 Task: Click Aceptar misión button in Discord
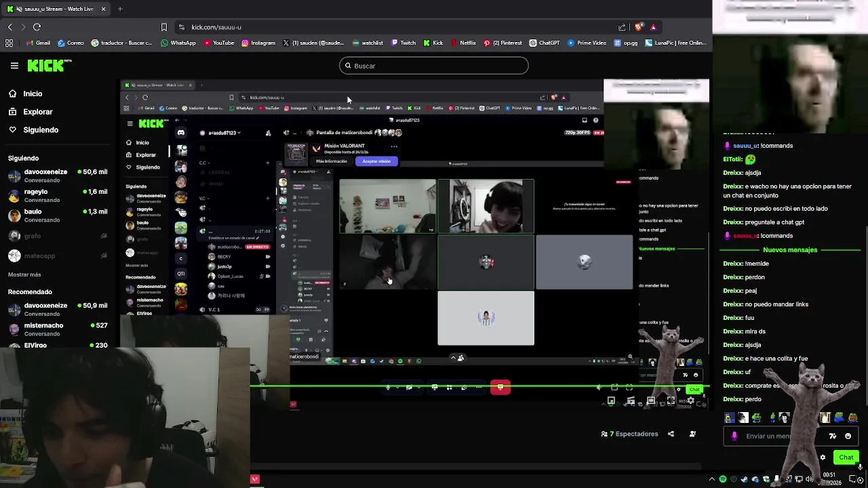(x=376, y=161)
